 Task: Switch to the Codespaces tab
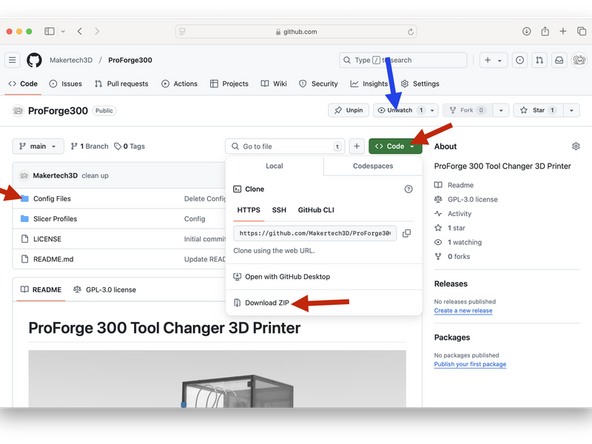373,166
